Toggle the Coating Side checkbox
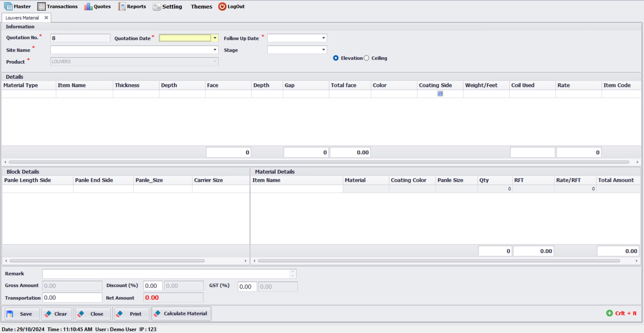Image resolution: width=644 pixels, height=333 pixels. [440, 94]
